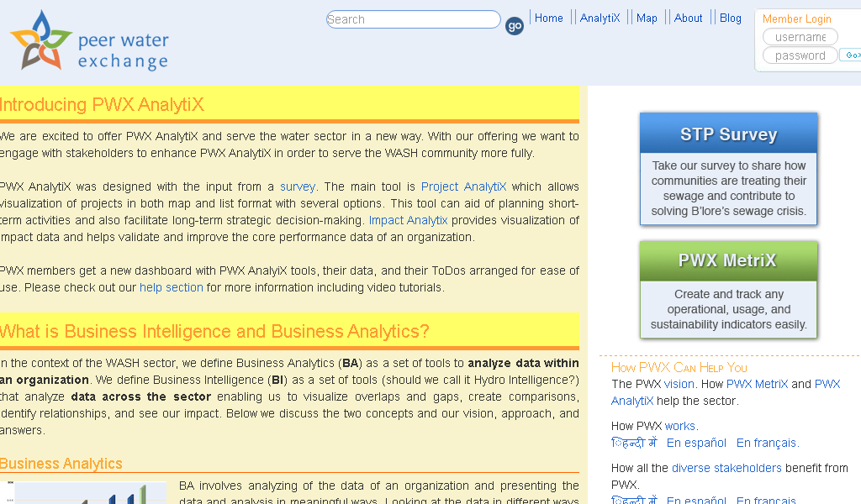Open the PWX MetriX banner
The image size is (861, 504).
729,290
